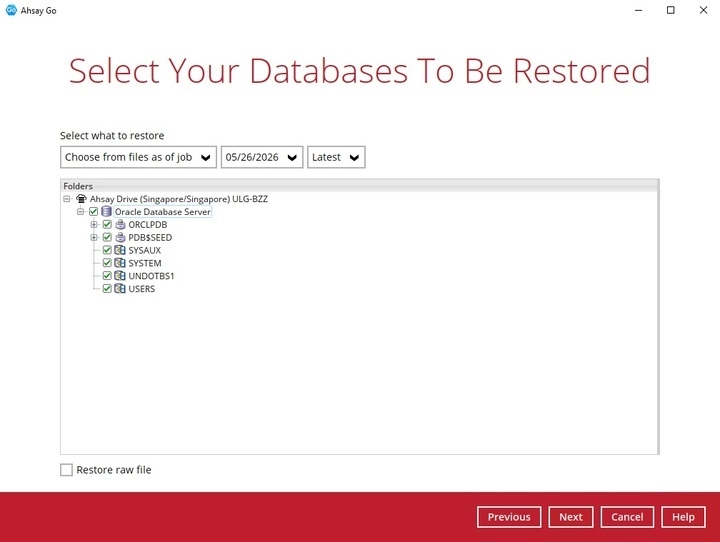Viewport: 720px width, 542px height.
Task: Maximize the Ahsay Go window
Action: (671, 10)
